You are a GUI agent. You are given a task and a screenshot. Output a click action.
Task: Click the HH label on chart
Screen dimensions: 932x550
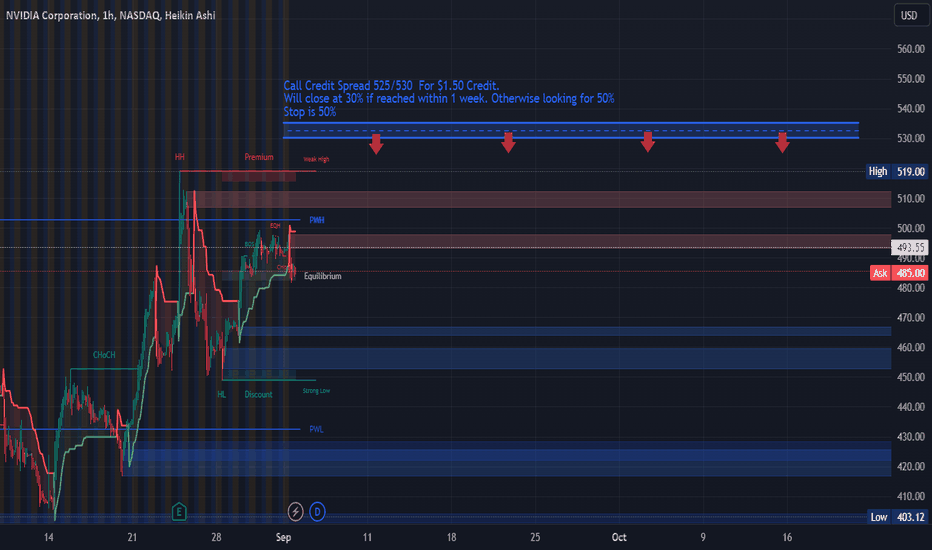click(x=180, y=157)
